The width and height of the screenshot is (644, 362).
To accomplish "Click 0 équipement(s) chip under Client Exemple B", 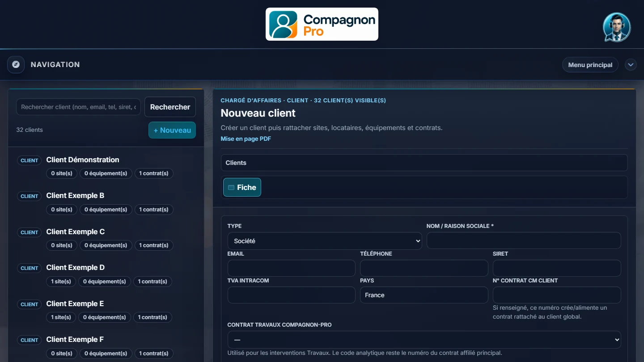I will (106, 210).
